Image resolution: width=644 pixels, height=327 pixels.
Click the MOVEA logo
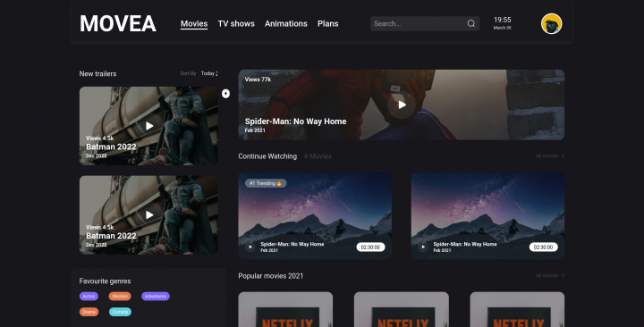tap(118, 24)
